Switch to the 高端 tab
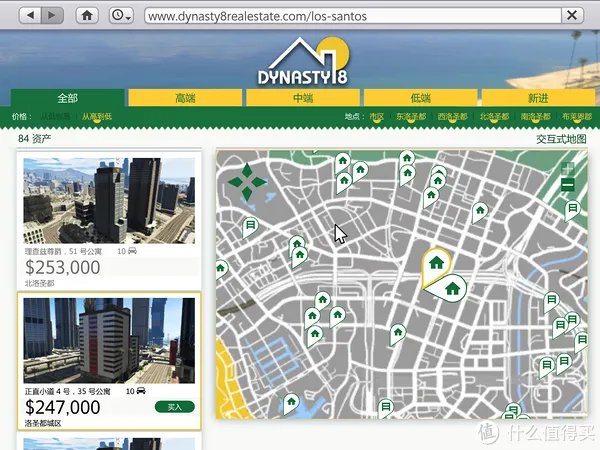The height and width of the screenshot is (450, 600). point(185,98)
